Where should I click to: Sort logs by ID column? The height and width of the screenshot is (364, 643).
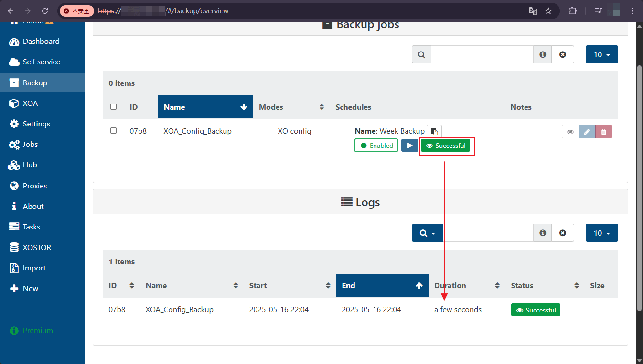click(121, 285)
